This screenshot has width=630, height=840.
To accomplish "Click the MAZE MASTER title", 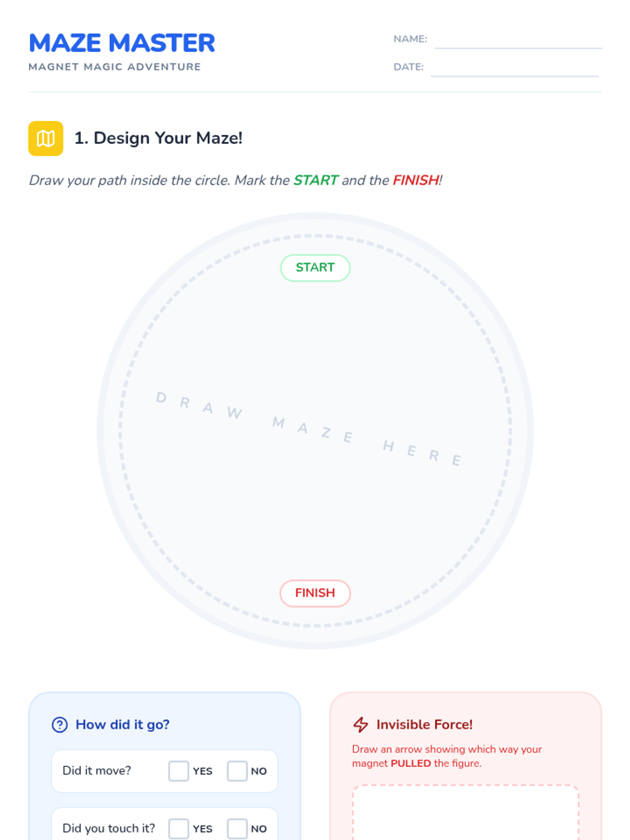I will click(122, 43).
